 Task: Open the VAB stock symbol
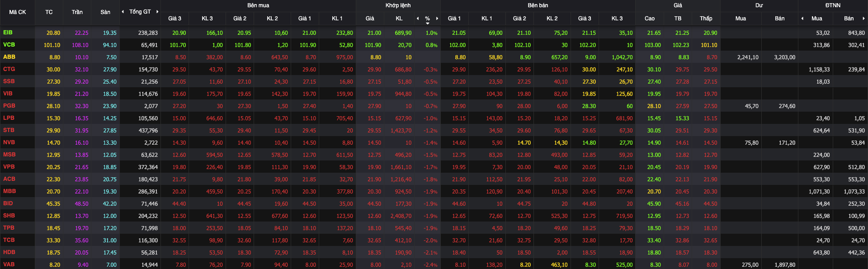9,264
